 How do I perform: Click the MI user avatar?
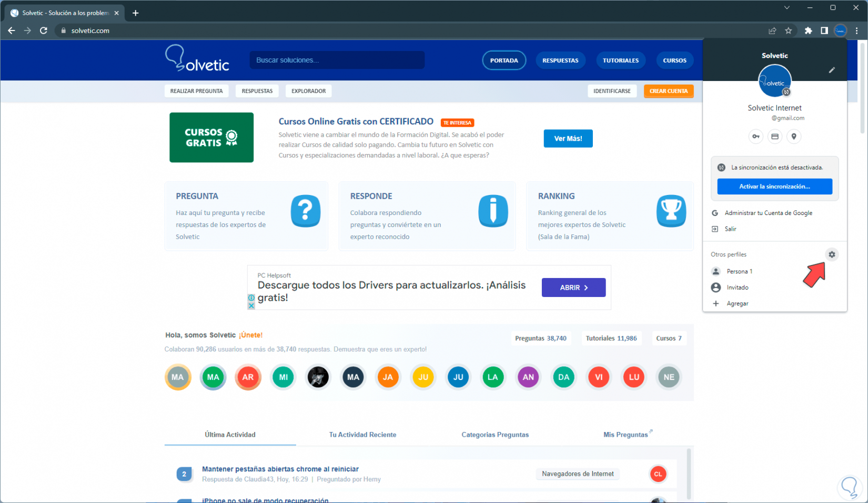click(x=283, y=377)
